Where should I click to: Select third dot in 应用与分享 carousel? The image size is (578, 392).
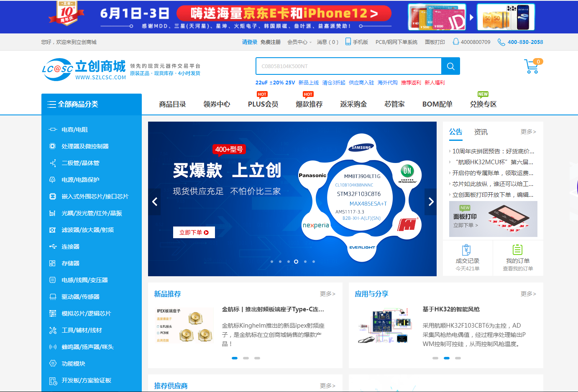tap(458, 358)
